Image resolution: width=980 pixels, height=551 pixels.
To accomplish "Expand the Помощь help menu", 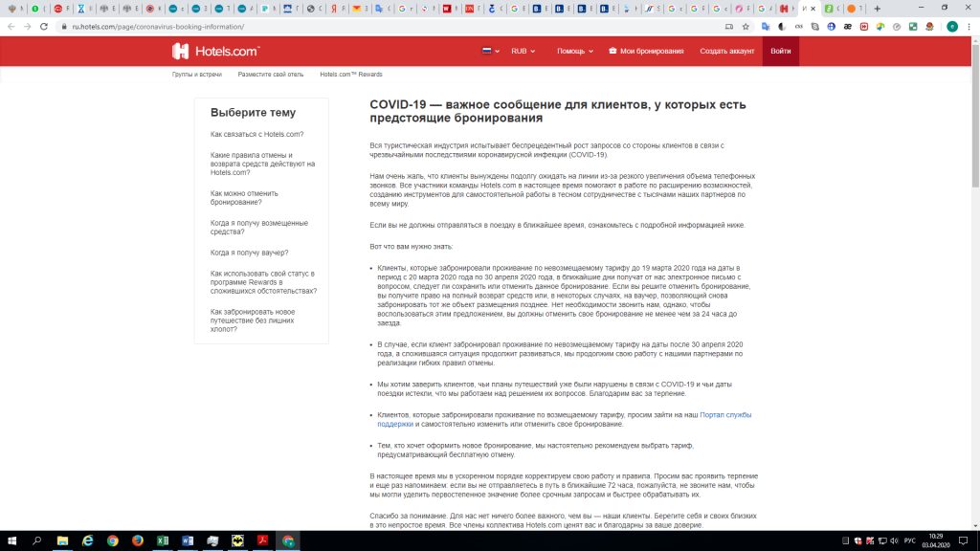I will [x=575, y=51].
